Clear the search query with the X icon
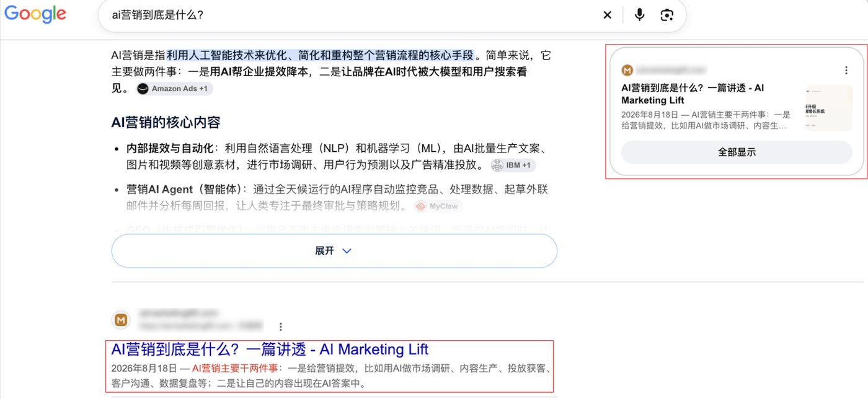Screen dimensions: 868x399 [607, 15]
